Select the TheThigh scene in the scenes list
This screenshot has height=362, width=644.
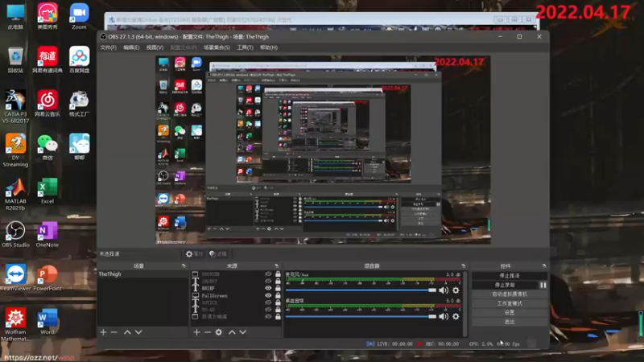tap(142, 274)
